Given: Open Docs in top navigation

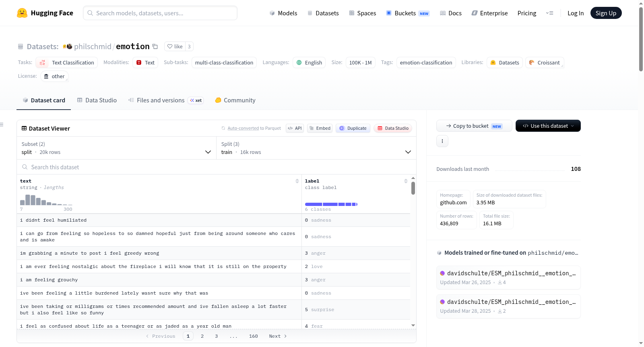Looking at the screenshot, I should [x=451, y=13].
